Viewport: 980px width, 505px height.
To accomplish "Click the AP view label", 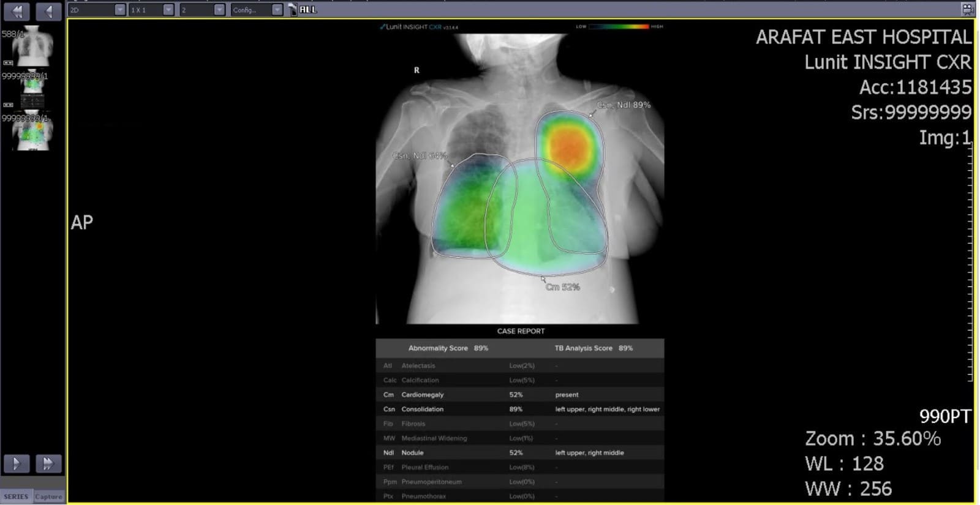I will coord(82,222).
